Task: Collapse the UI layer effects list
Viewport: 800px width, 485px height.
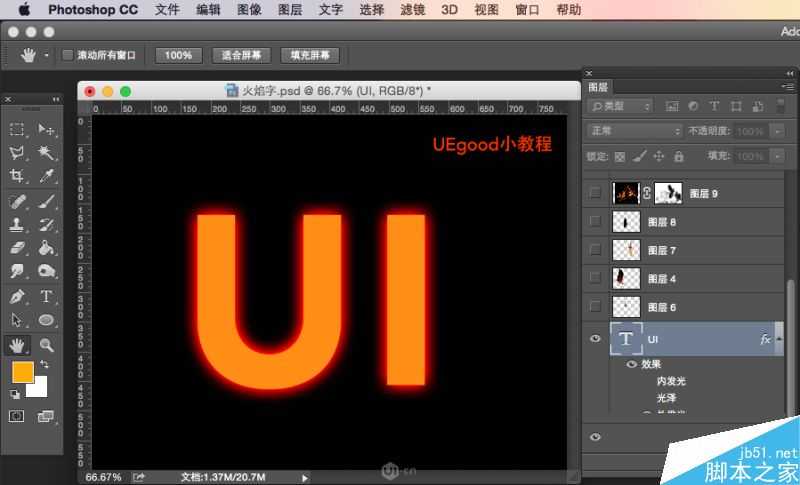Action: click(x=780, y=340)
